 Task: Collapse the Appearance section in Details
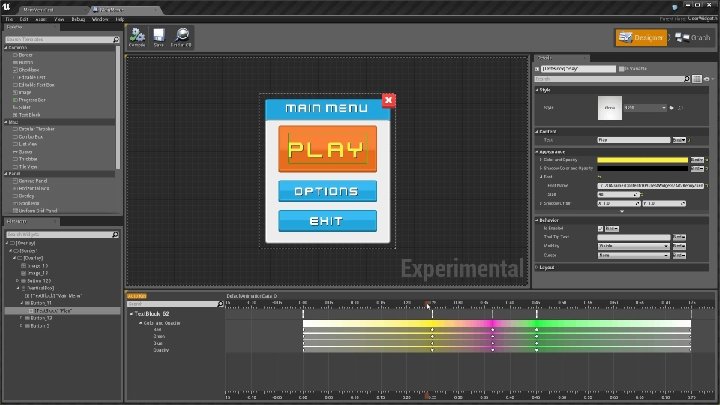tap(537, 151)
